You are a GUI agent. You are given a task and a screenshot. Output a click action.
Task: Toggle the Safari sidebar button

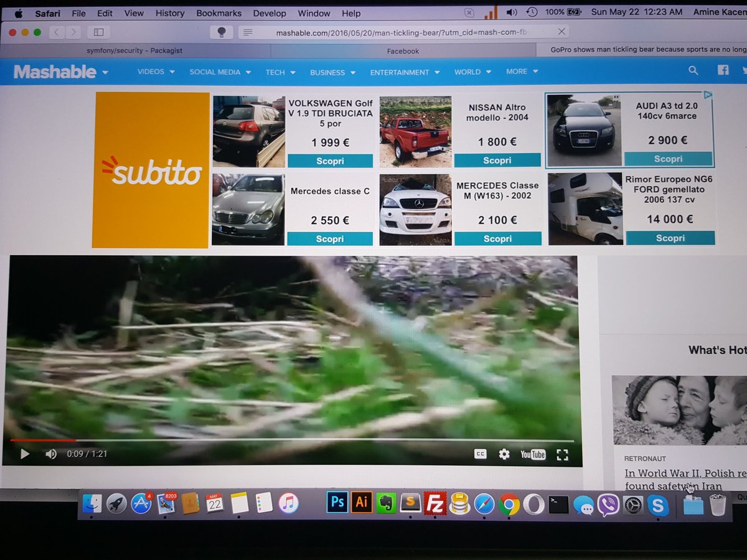[x=99, y=32]
